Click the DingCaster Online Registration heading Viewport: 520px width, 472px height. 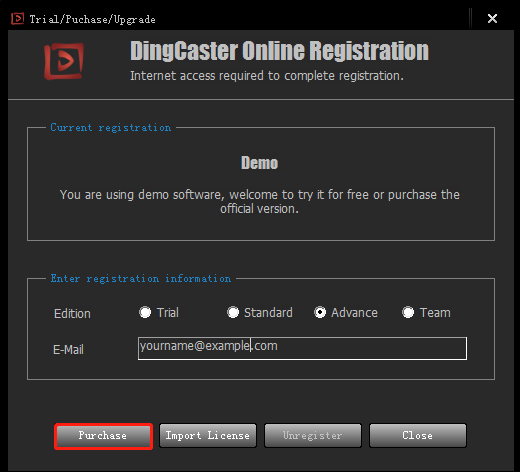pyautogui.click(x=279, y=51)
